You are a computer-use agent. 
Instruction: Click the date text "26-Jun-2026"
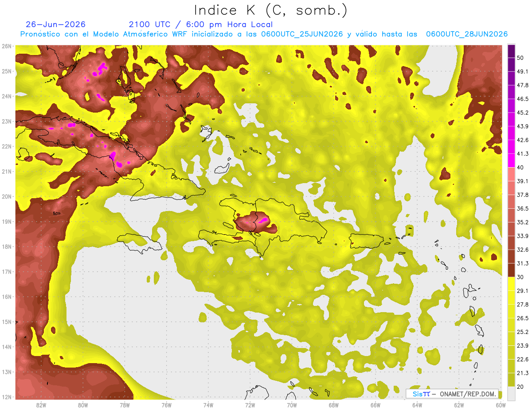tap(56, 24)
